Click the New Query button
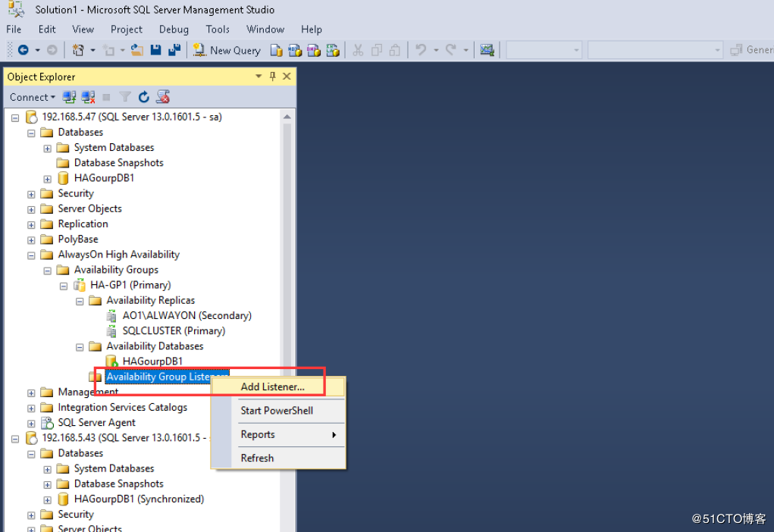Screen dimensions: 774x532 (x=227, y=50)
